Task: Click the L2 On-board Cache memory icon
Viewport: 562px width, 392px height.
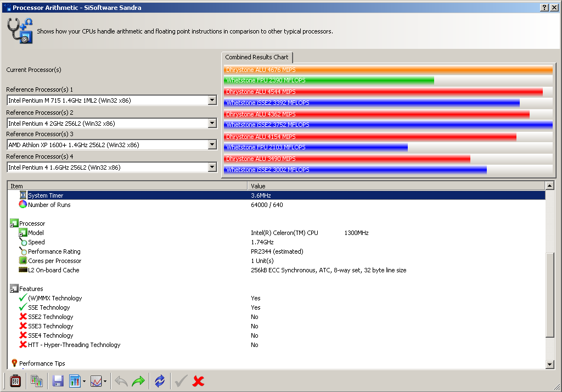Action: pos(23,270)
